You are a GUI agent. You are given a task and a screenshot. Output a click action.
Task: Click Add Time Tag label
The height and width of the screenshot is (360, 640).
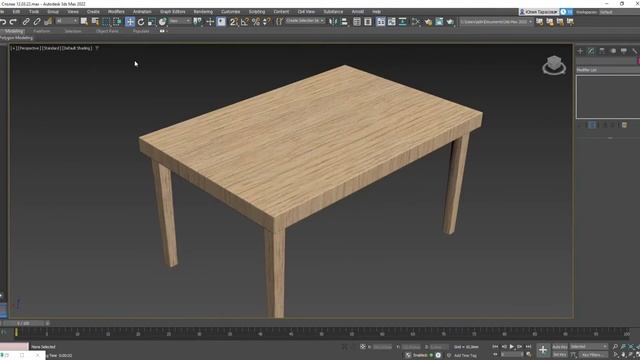(x=465, y=356)
